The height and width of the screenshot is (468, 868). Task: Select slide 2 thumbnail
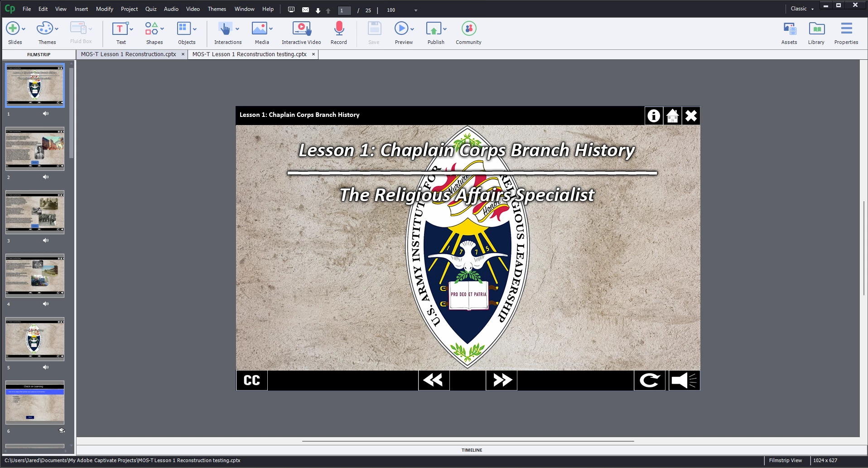[x=35, y=149]
